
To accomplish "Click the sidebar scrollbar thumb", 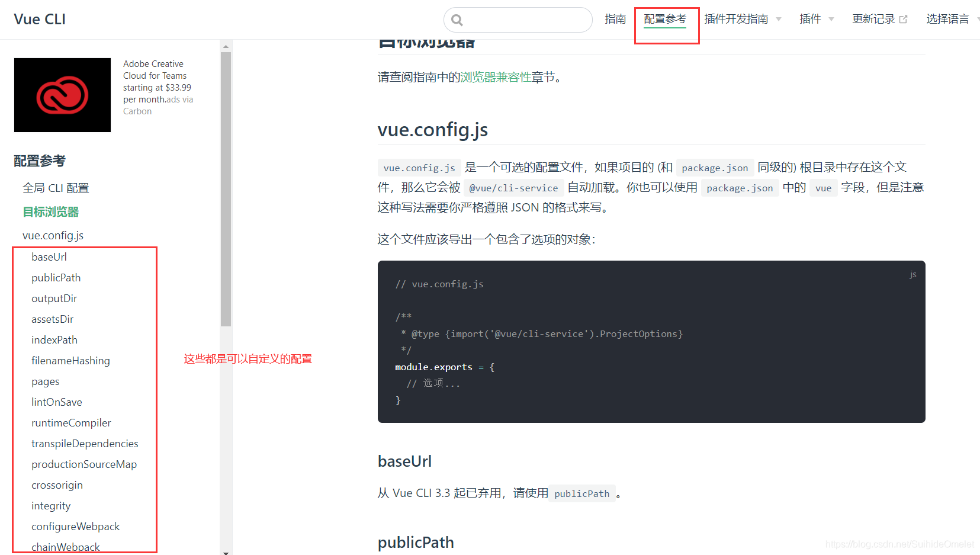I will (x=226, y=189).
